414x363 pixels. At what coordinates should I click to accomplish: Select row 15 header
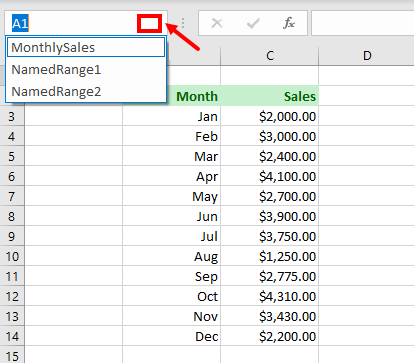pyautogui.click(x=12, y=355)
